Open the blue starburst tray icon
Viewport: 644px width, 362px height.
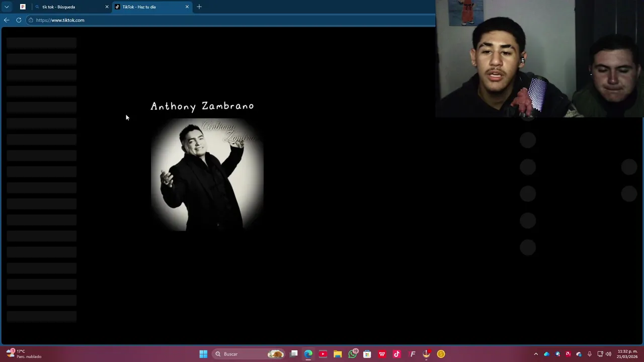(x=557, y=354)
